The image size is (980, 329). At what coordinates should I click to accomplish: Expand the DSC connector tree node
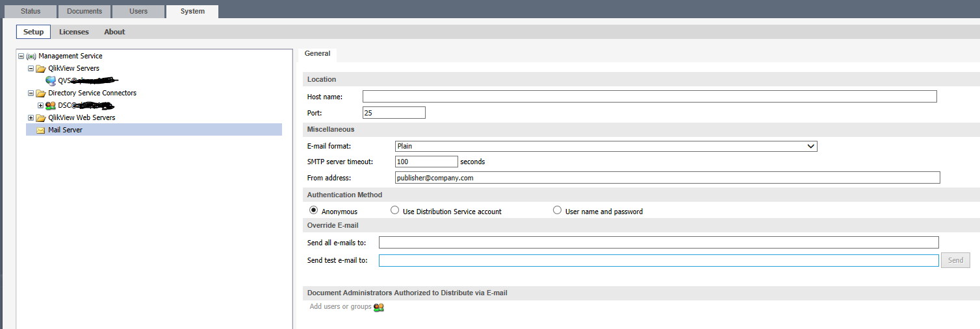[40, 106]
